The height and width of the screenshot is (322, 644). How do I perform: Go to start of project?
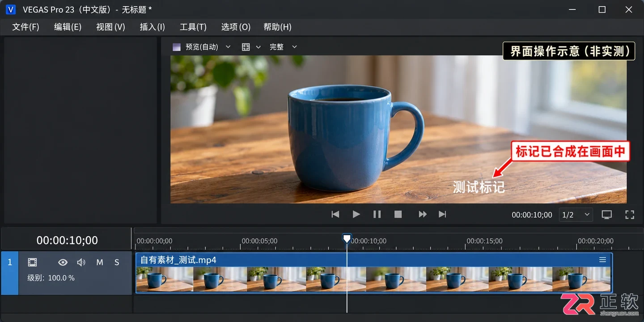pyautogui.click(x=335, y=215)
